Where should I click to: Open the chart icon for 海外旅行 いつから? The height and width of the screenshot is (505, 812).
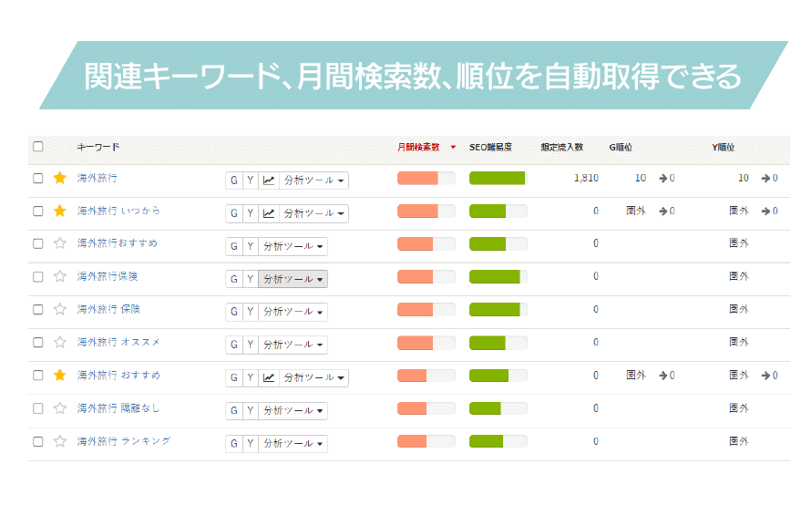coord(268,213)
